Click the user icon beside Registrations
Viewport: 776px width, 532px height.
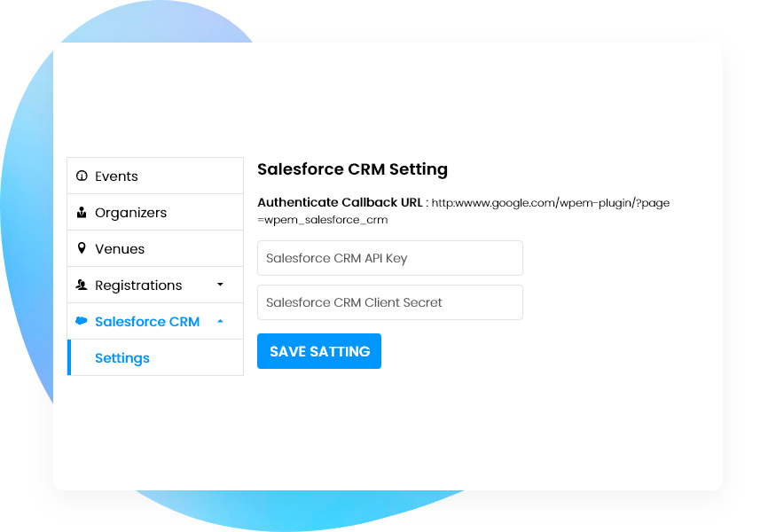82,285
